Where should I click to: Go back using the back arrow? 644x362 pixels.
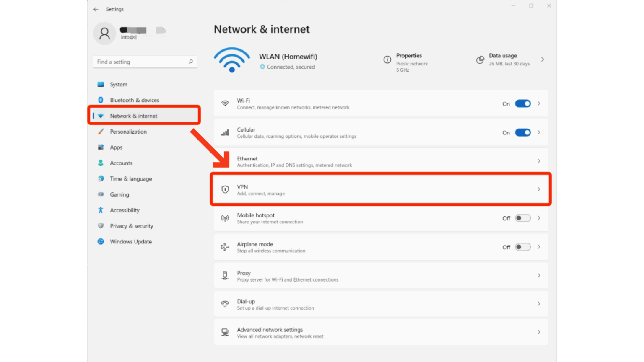click(x=96, y=9)
